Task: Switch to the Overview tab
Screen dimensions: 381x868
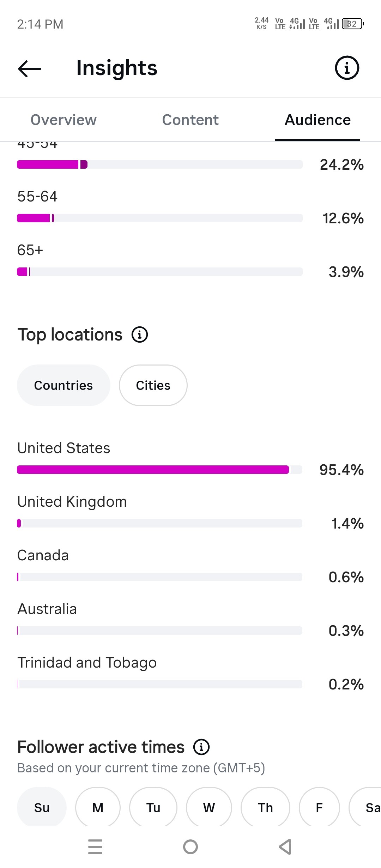Action: coord(64,120)
